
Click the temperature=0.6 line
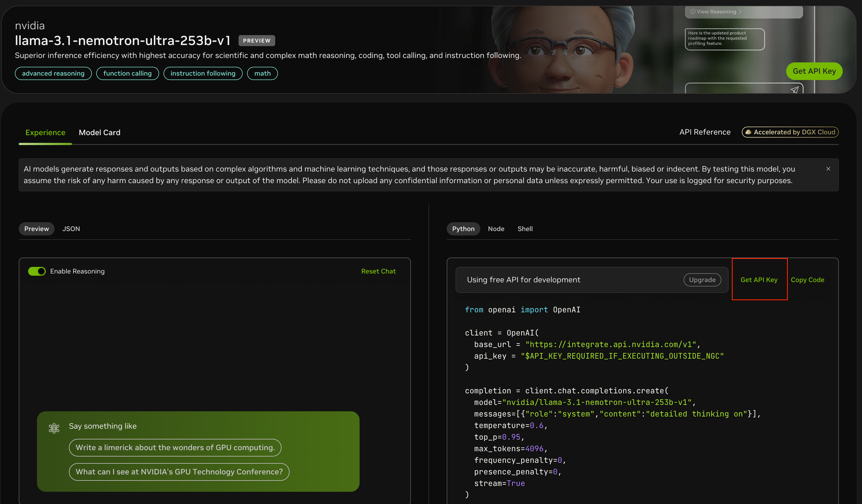[511, 426]
